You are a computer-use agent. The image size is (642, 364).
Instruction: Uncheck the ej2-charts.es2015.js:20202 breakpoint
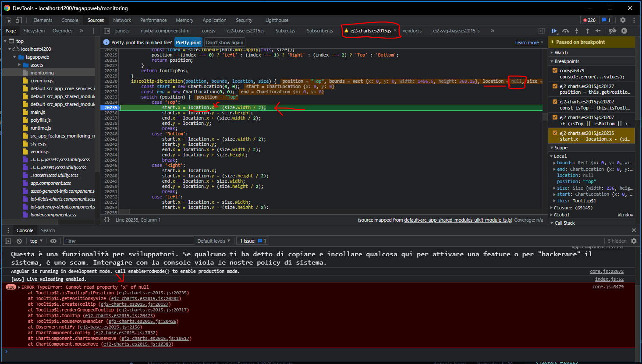point(555,102)
